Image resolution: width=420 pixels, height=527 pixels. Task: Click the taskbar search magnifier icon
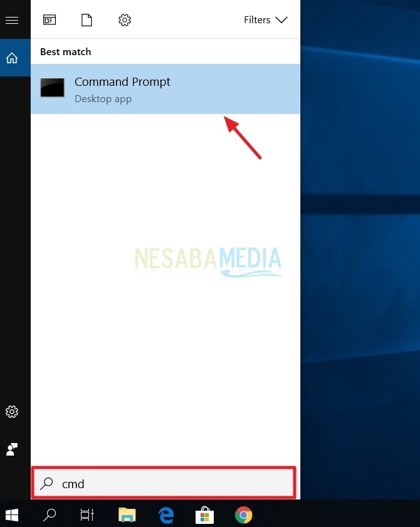click(x=49, y=515)
